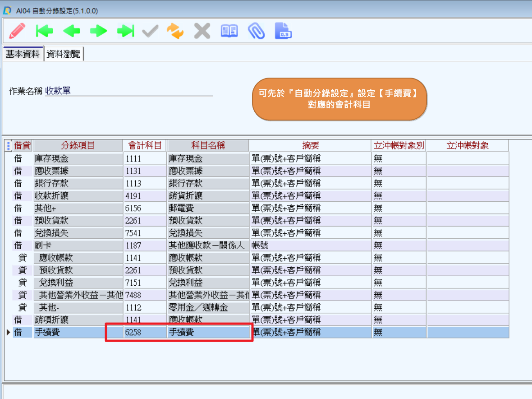The image size is (532, 399).
Task: Go to previous record green arrow
Action: pos(71,31)
